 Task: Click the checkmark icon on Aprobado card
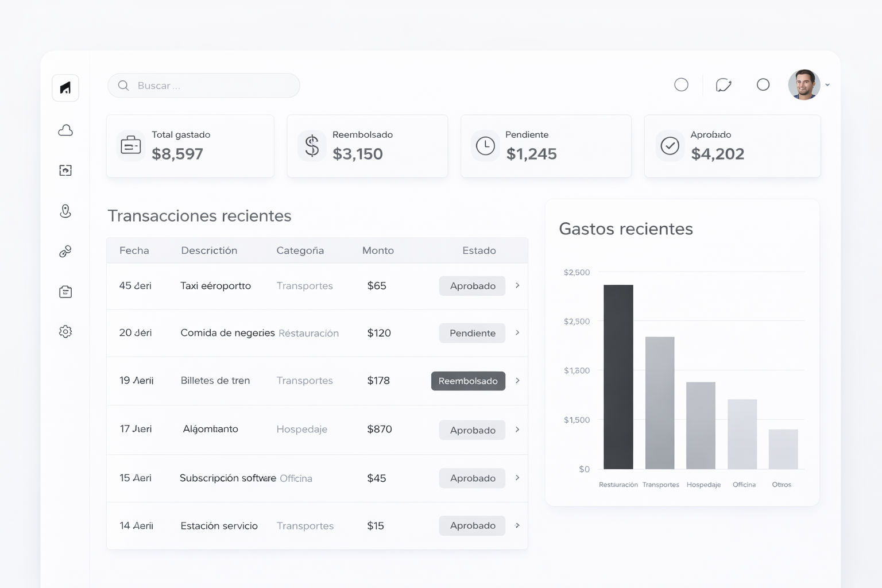(670, 145)
